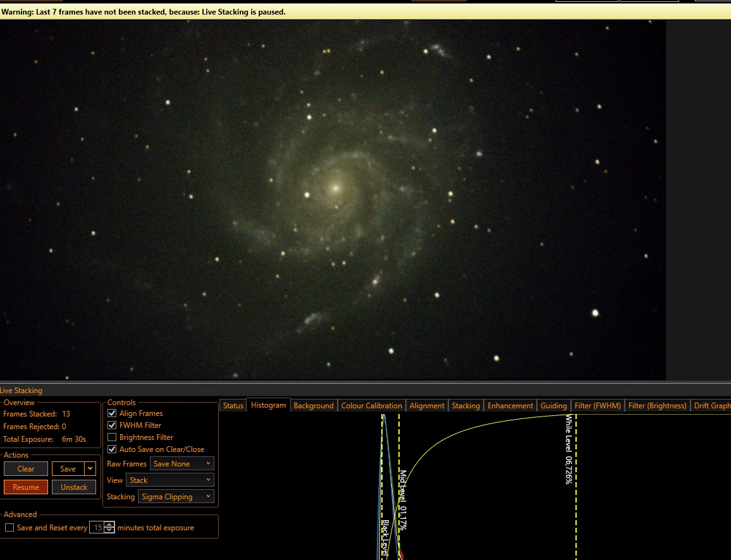
Task: Switch to the Enhancement tab
Action: [x=510, y=406]
